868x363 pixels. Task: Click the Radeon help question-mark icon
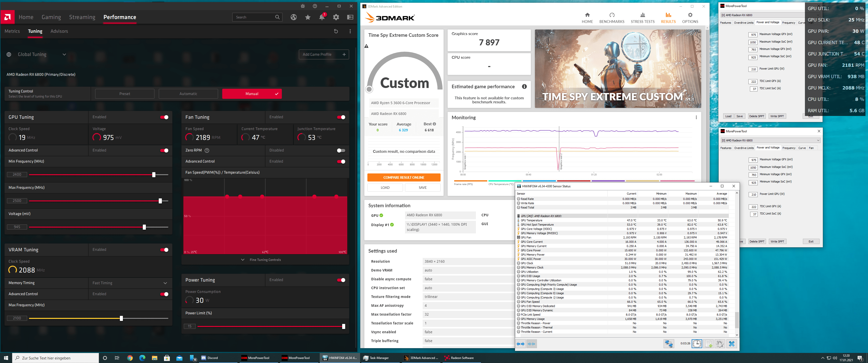coord(315,6)
